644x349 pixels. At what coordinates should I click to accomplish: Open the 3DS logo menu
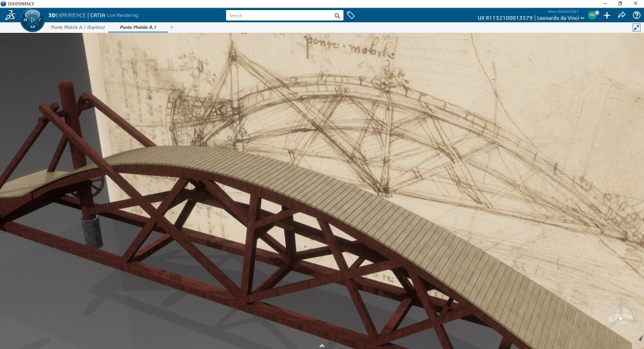[x=10, y=15]
